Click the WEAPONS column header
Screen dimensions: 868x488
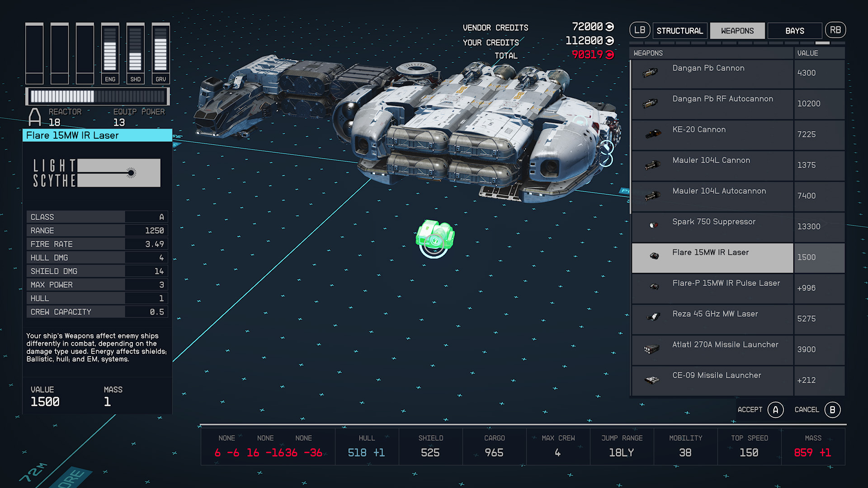(x=712, y=53)
